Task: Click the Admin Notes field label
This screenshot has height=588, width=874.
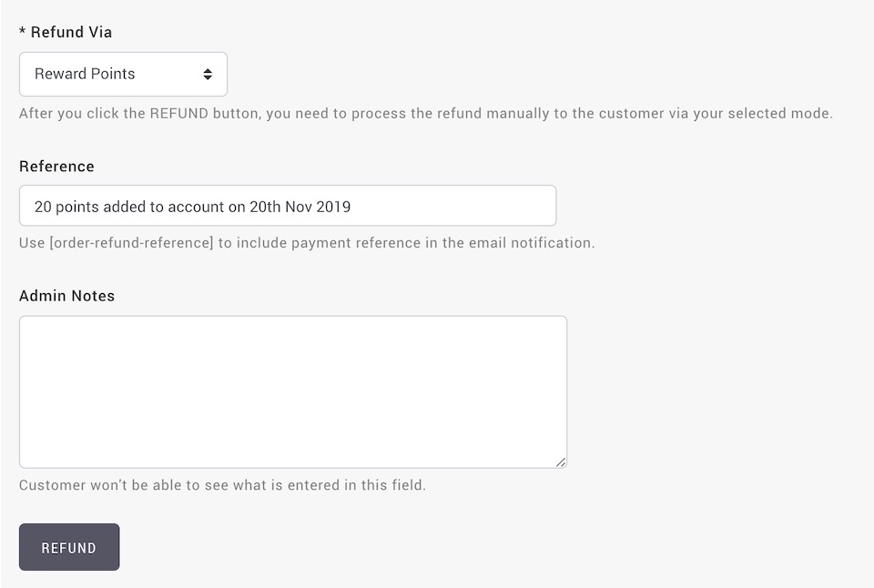Action: [66, 296]
